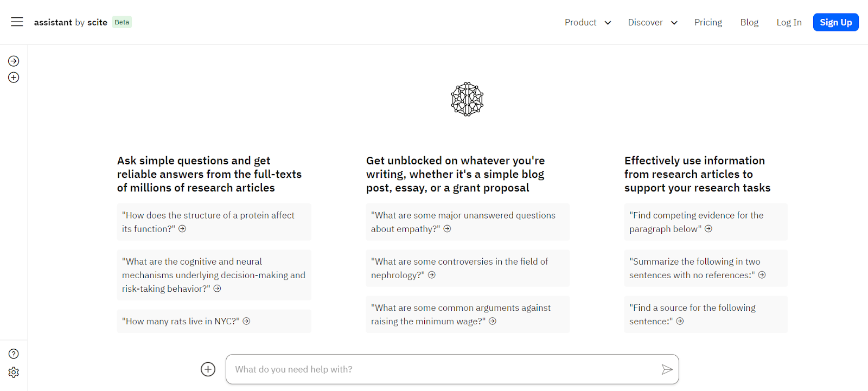This screenshot has height=391, width=868.
Task: Open the hamburger menu icon
Action: pos(17,22)
